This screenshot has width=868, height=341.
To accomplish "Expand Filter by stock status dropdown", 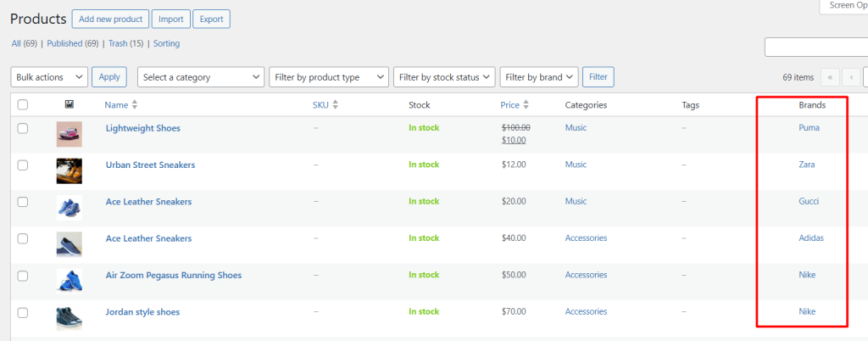I will [444, 77].
